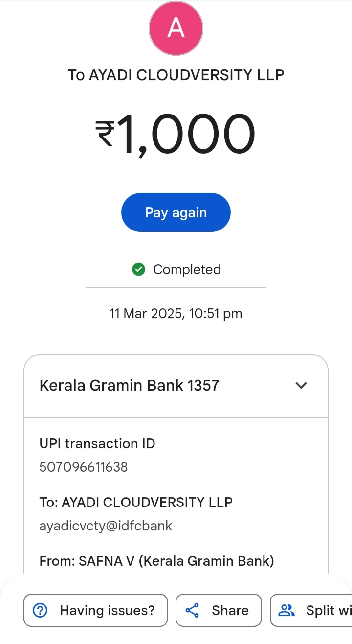Tap the ₹1,000 amount text
This screenshot has height=644, width=352.
click(176, 134)
